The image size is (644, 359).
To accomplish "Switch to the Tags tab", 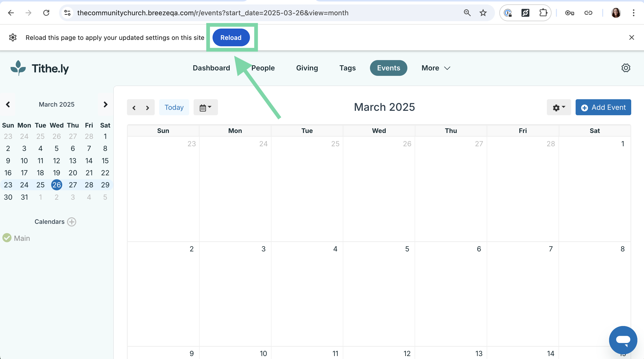I will click(x=348, y=68).
